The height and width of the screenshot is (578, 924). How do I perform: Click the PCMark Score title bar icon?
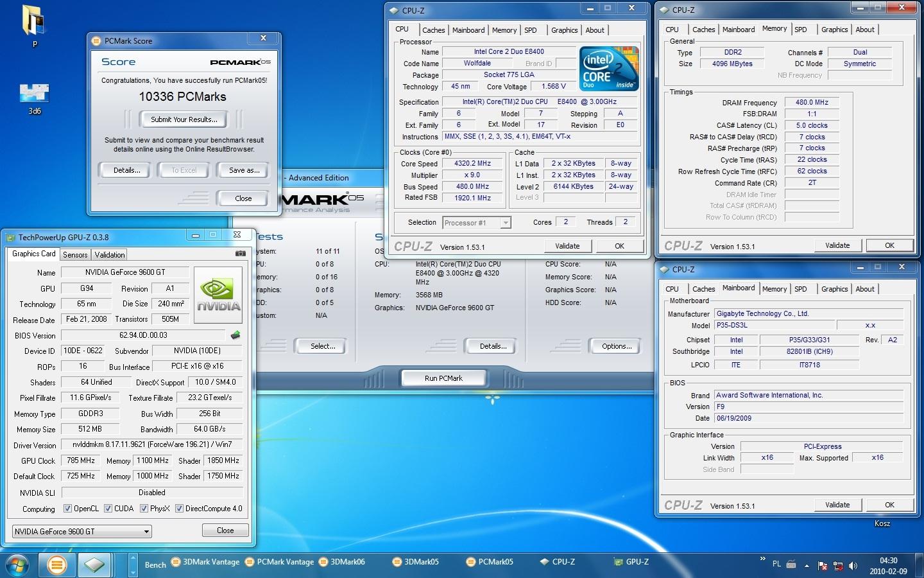coord(96,40)
